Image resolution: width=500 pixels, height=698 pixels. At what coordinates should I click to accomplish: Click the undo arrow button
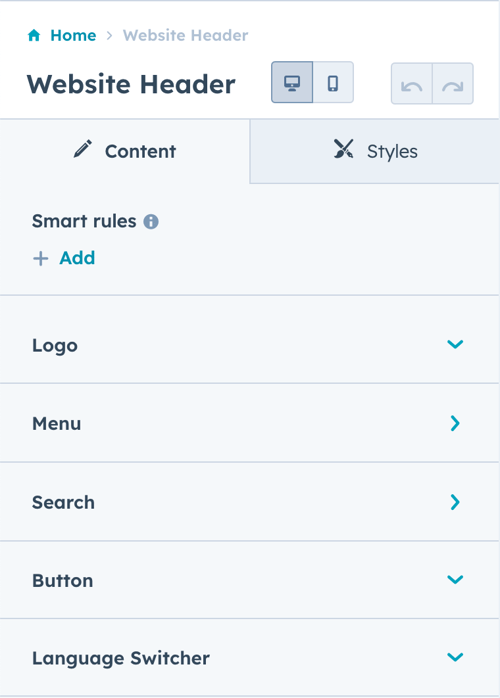(x=411, y=84)
